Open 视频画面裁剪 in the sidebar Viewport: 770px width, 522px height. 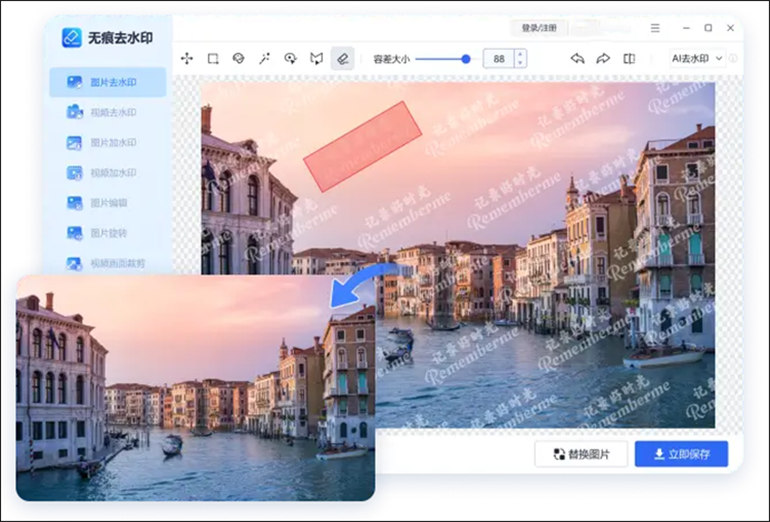click(x=108, y=263)
